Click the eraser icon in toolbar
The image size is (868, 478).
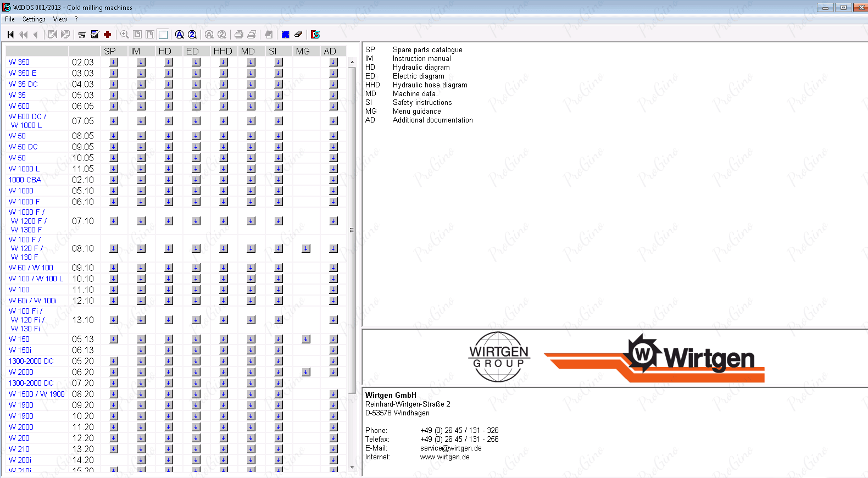298,35
